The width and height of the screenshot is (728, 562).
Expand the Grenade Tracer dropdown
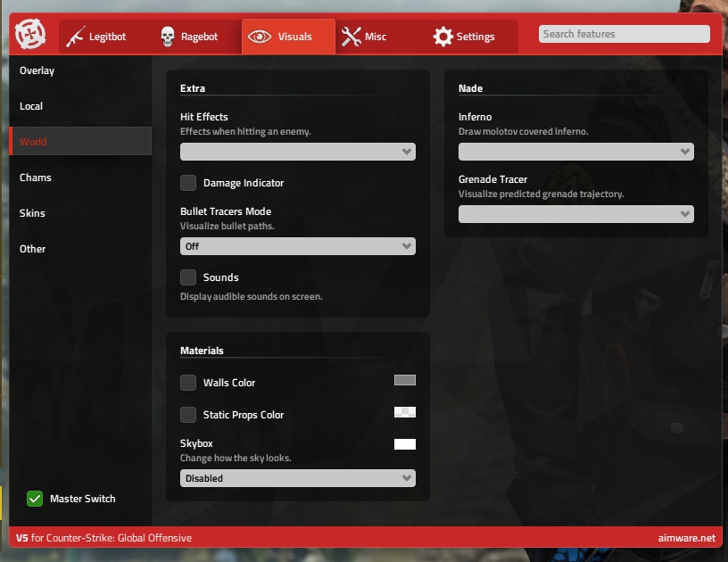[x=575, y=214]
